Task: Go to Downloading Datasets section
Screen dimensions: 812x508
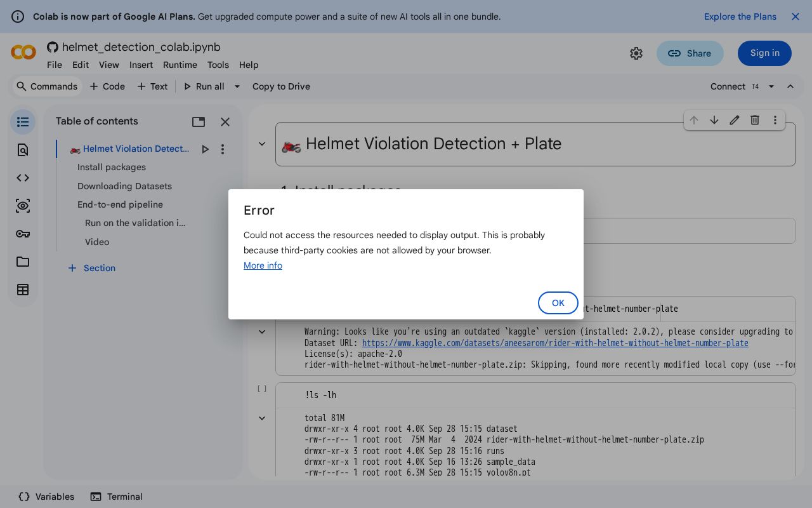Action: [124, 186]
